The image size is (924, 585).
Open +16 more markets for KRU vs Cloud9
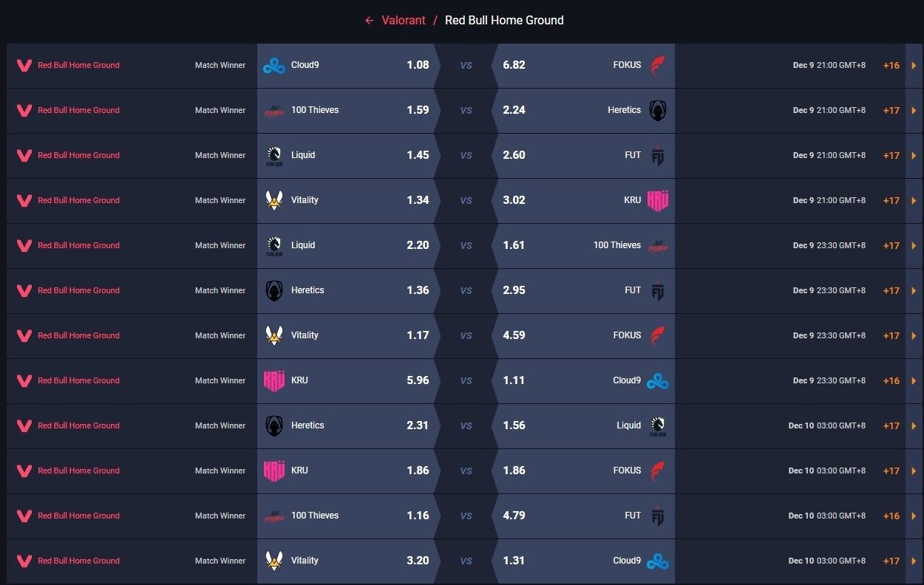[891, 381]
